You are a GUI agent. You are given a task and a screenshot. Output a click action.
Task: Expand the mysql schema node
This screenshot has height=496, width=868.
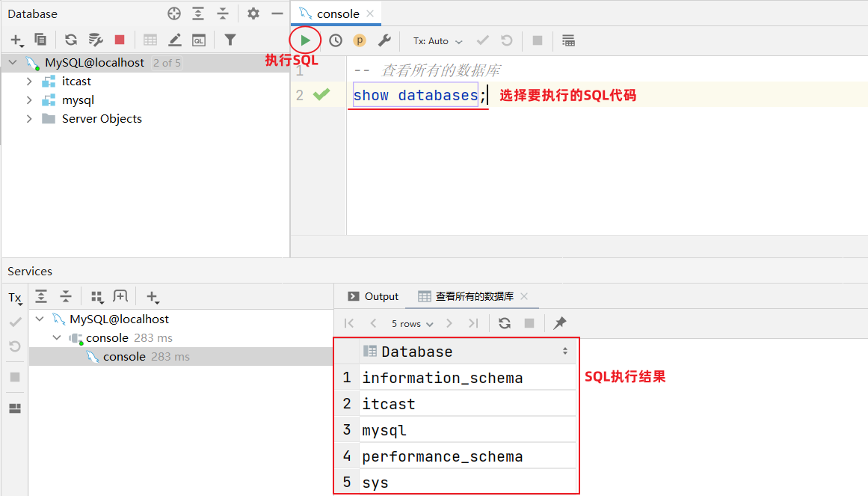(x=29, y=100)
